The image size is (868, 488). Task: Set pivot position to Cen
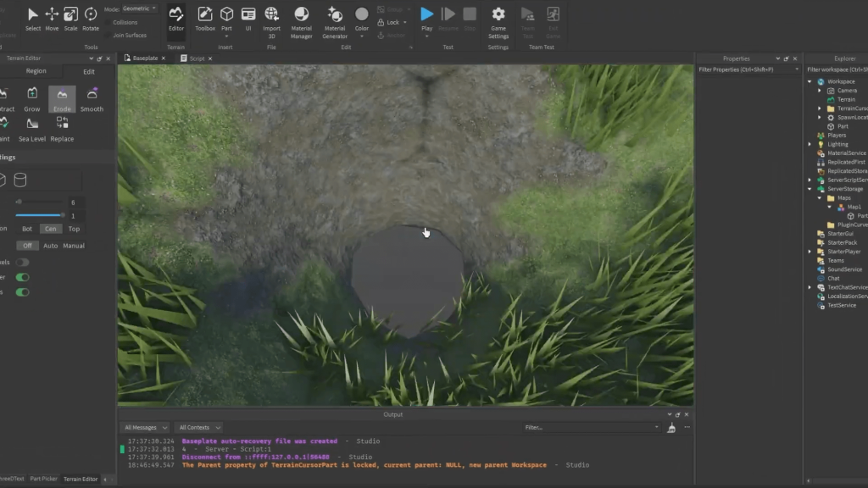[50, 229]
